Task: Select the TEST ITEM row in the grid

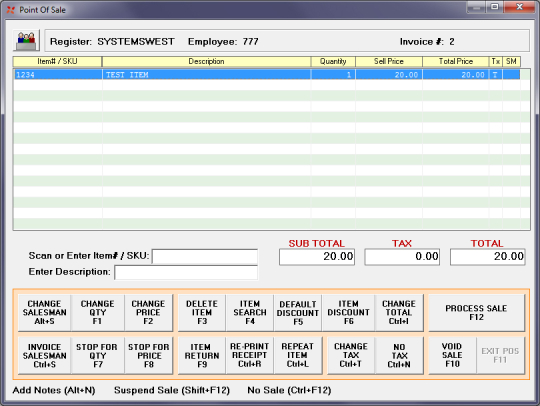Action: pos(267,75)
